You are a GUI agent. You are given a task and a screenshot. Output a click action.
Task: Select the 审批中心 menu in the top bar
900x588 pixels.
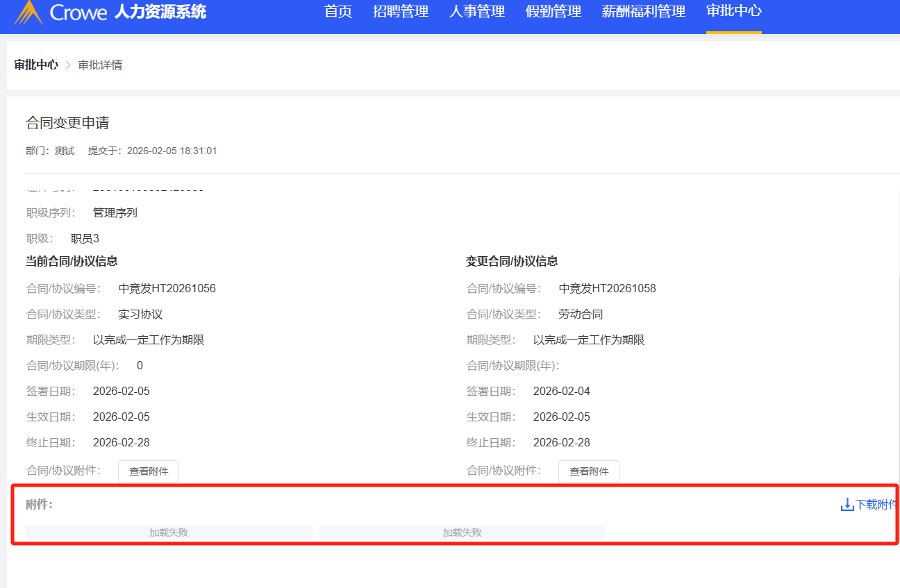pos(734,11)
